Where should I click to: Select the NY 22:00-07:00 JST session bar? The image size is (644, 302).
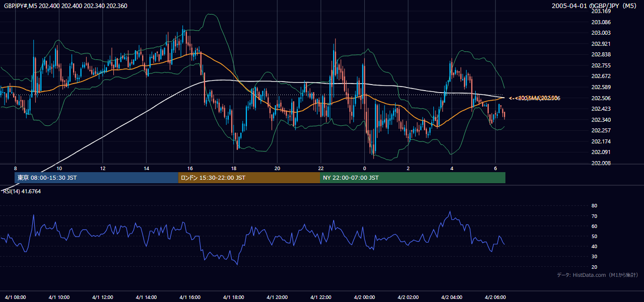tap(413, 178)
